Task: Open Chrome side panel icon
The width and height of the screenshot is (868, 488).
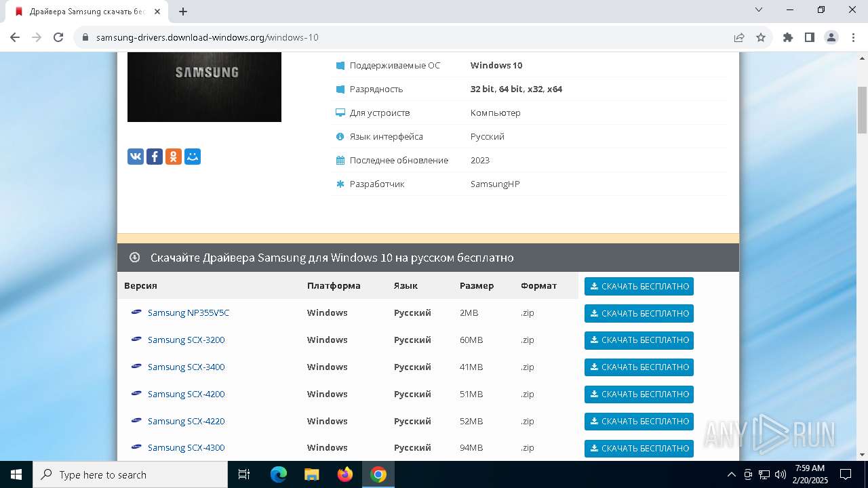Action: tap(810, 37)
